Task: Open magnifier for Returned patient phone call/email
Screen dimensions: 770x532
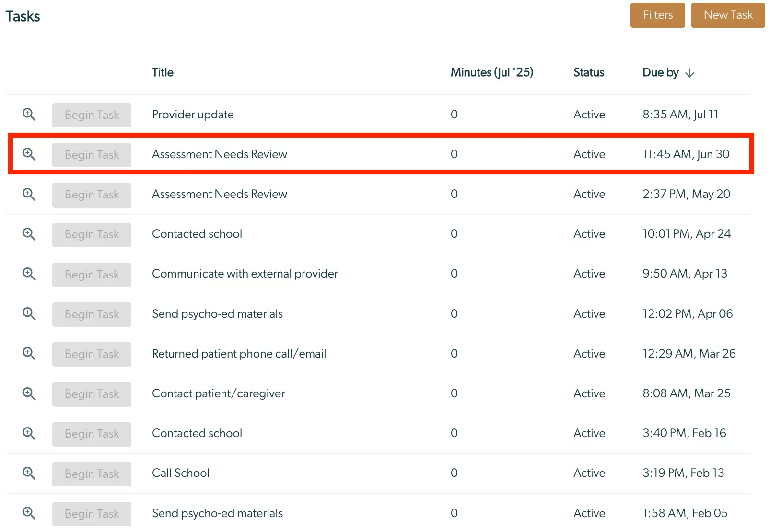Action: tap(29, 354)
